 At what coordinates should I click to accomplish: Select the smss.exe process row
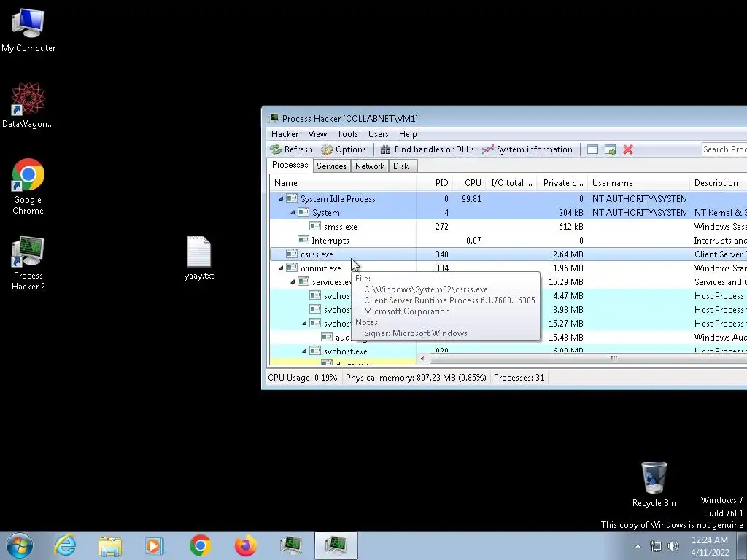508,226
